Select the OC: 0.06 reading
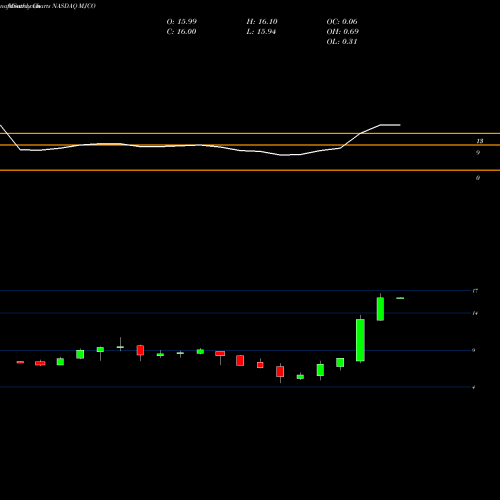The image size is (500, 500). (342, 22)
